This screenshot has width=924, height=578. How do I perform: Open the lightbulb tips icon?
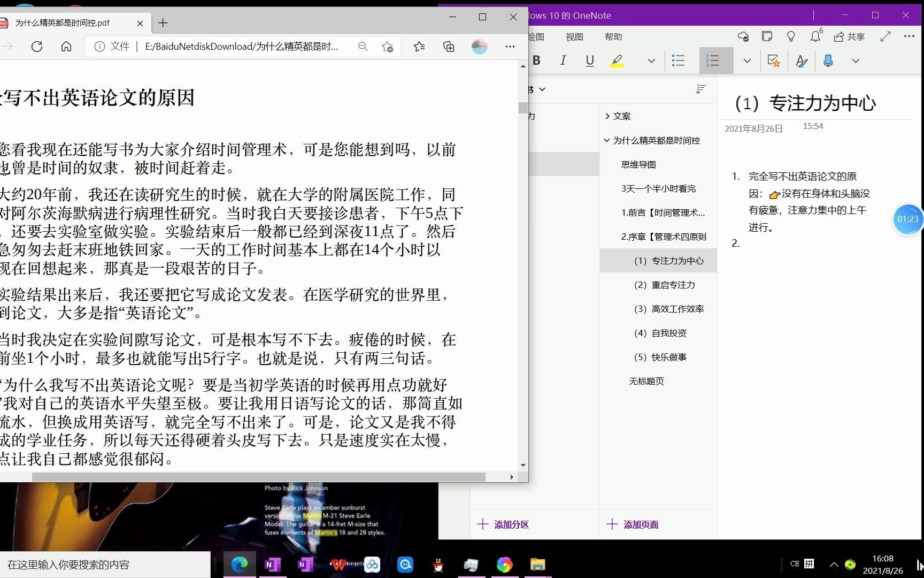pyautogui.click(x=791, y=36)
